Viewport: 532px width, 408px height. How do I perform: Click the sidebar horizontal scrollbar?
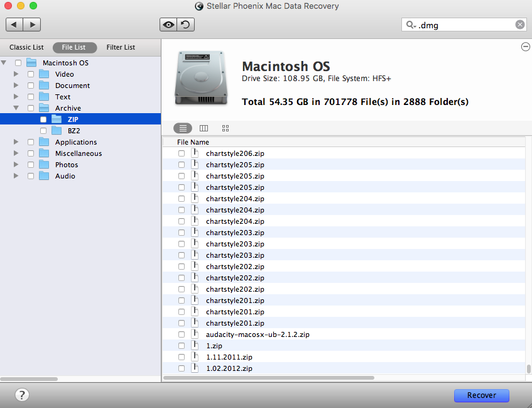click(x=29, y=378)
